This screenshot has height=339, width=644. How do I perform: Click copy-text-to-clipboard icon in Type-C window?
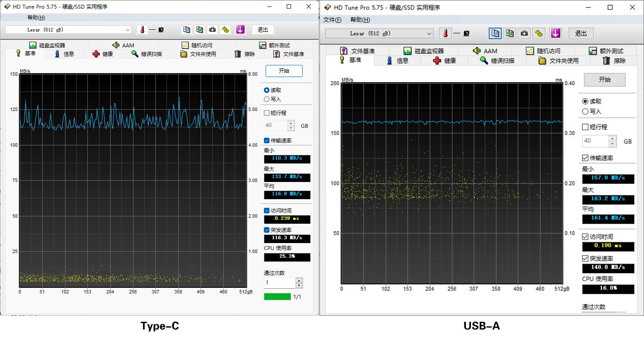point(186,30)
